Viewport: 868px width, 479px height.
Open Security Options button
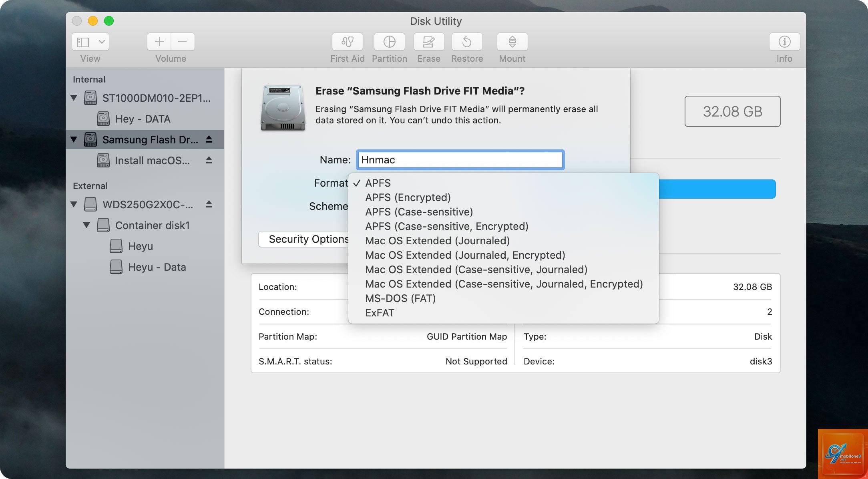(304, 239)
